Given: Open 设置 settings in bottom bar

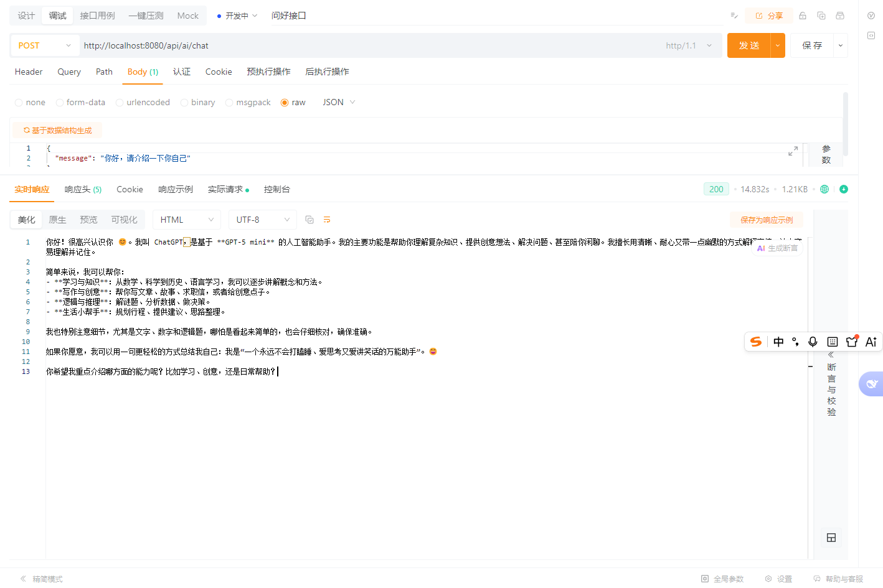Looking at the screenshot, I should click(x=778, y=579).
